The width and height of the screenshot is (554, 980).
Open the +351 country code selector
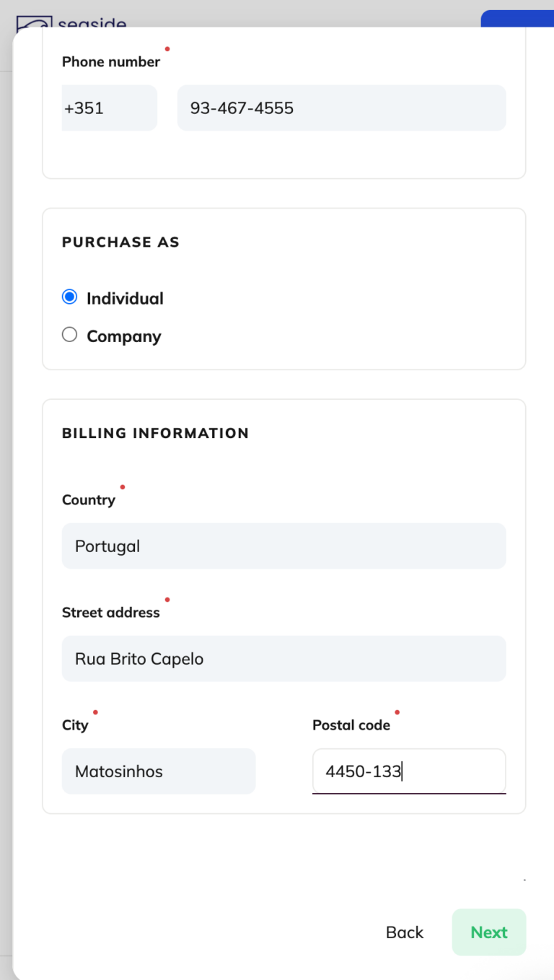click(110, 108)
